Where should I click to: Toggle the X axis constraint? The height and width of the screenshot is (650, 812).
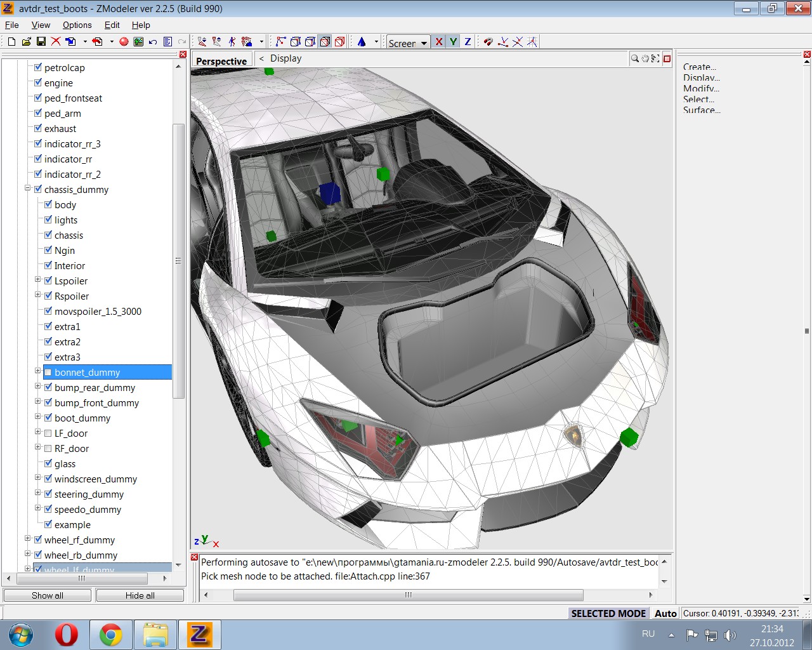pos(438,41)
